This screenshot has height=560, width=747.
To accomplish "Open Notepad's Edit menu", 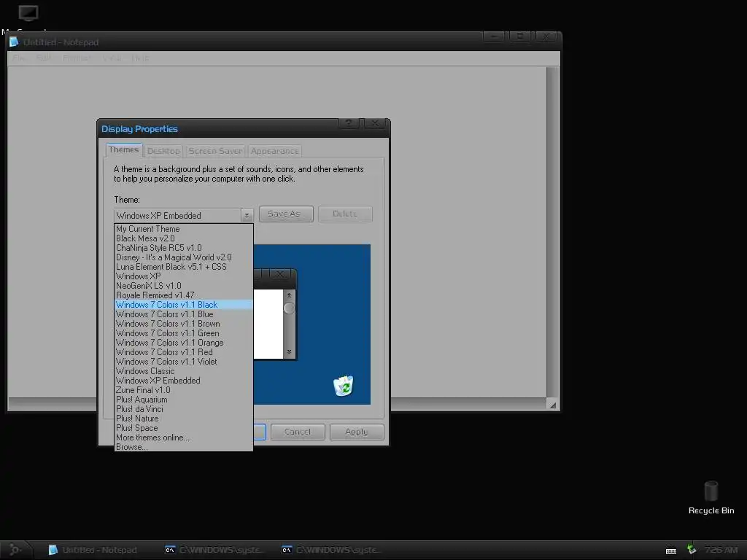I will [44, 58].
